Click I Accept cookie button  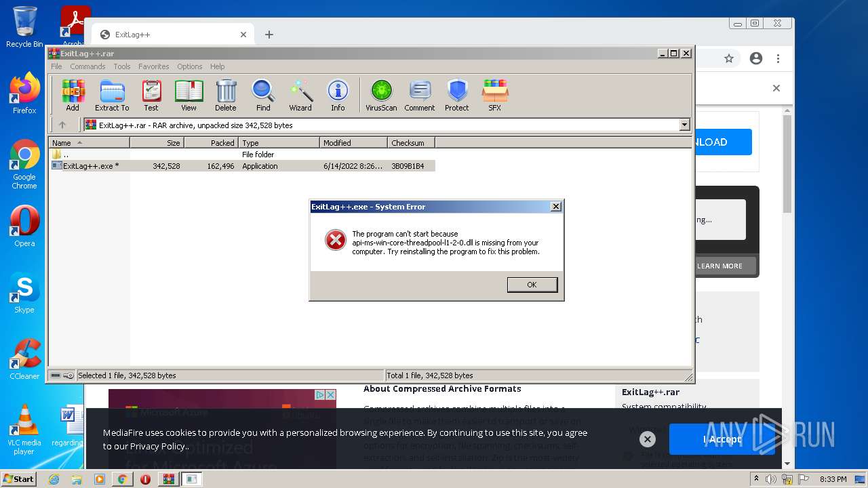click(722, 439)
